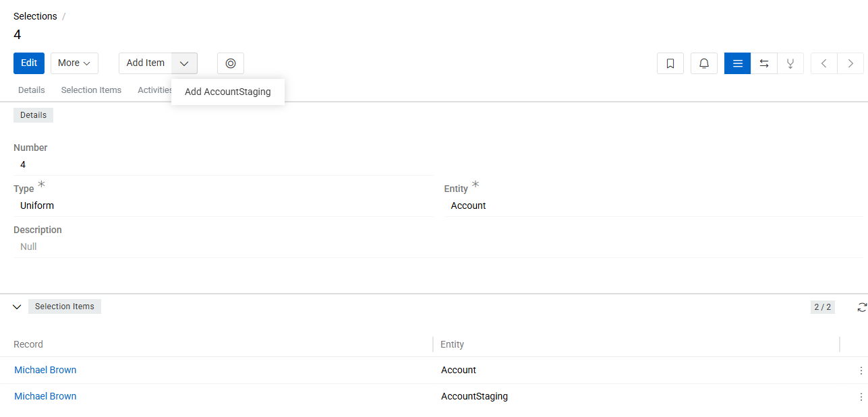This screenshot has height=417, width=868.
Task: Open the More dropdown menu
Action: pos(74,63)
